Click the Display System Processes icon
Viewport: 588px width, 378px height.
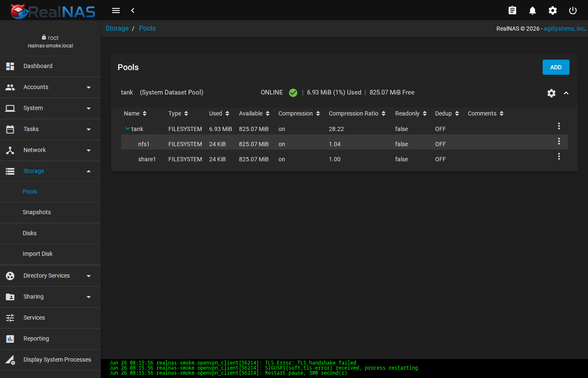click(x=10, y=360)
